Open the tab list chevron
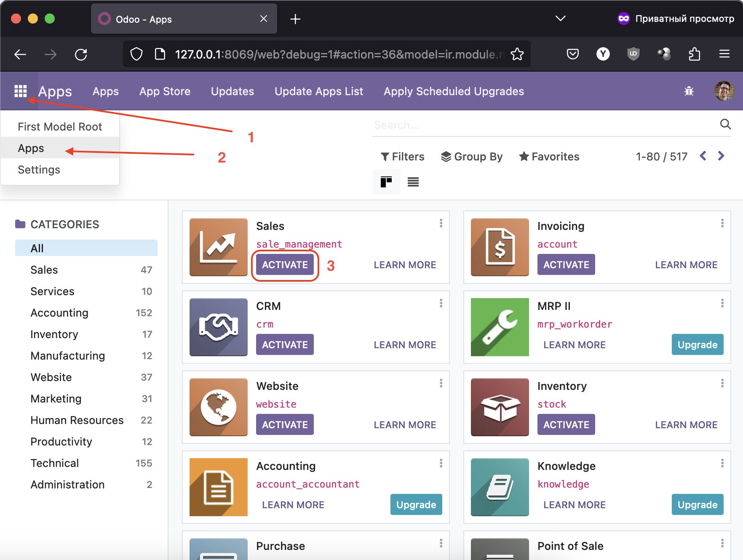Screen dimensions: 743x560 [561, 19]
